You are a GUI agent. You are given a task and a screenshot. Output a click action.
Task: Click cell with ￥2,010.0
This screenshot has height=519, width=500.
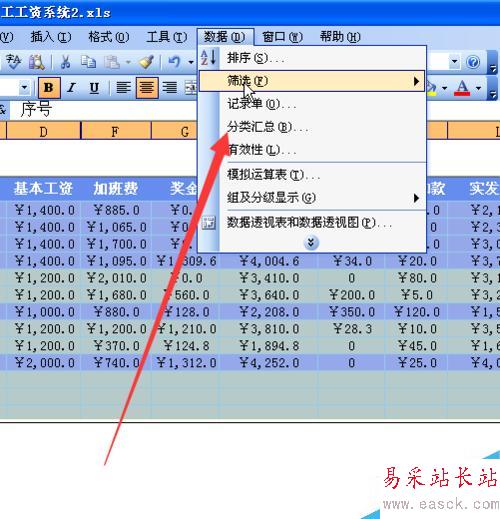point(116,278)
